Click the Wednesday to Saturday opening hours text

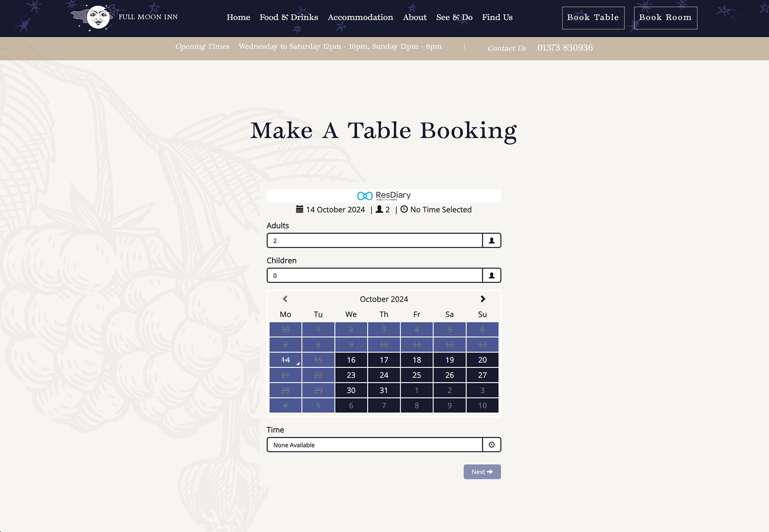pyautogui.click(x=340, y=46)
